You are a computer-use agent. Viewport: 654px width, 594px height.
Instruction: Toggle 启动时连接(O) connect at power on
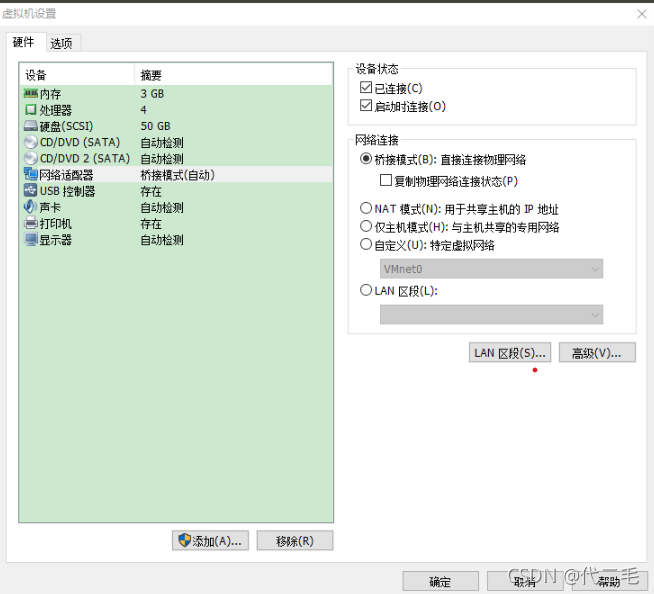pyautogui.click(x=366, y=106)
